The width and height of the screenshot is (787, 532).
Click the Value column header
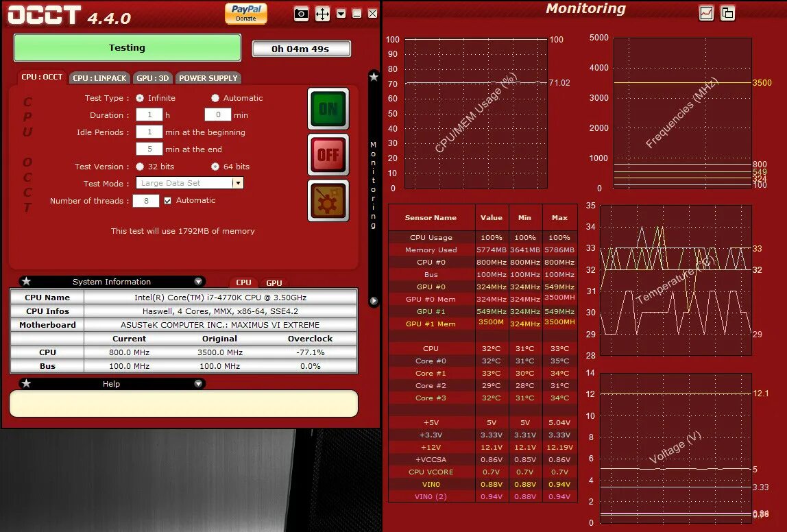point(492,217)
